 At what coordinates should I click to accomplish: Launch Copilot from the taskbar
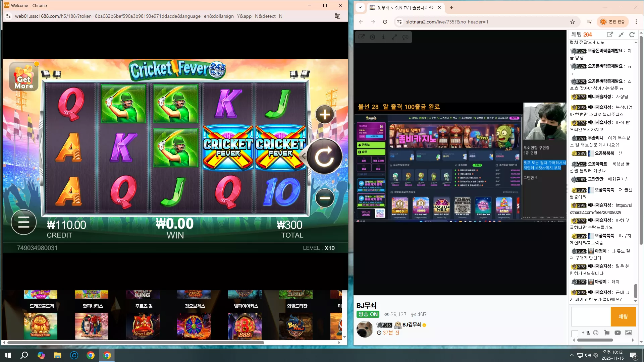pos(41,355)
